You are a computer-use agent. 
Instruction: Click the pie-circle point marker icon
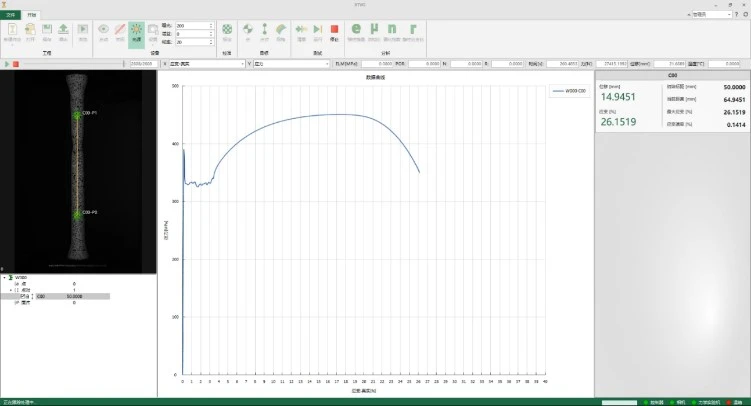[248, 29]
